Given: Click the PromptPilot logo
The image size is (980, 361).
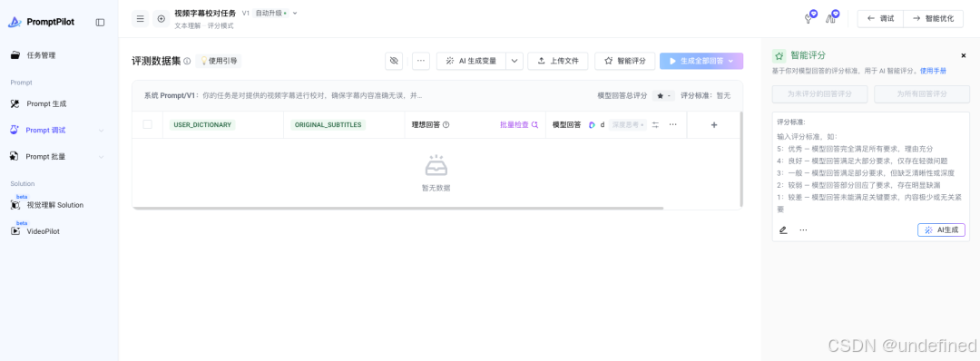Looking at the screenshot, I should point(41,22).
